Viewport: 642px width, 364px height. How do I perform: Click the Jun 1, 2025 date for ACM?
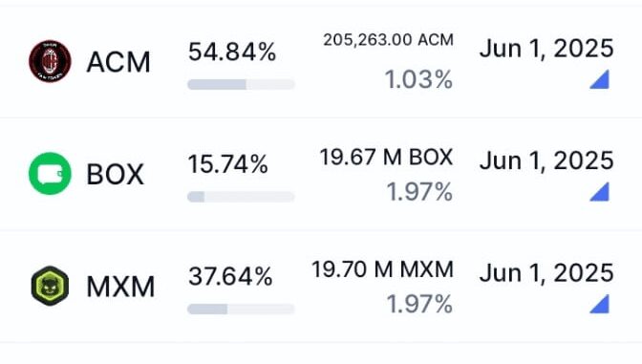[546, 49]
